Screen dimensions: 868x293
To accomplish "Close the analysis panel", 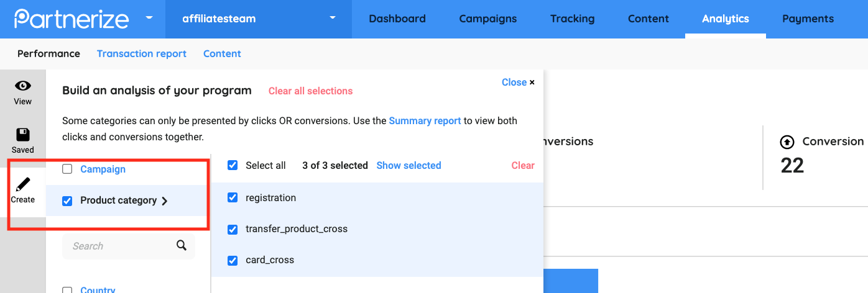I will click(x=518, y=83).
